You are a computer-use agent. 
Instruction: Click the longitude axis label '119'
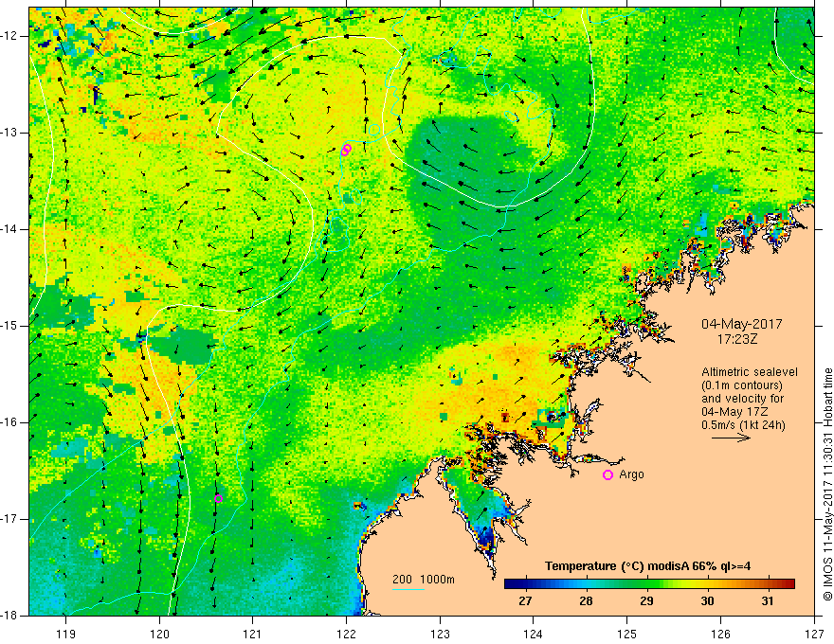point(66,634)
